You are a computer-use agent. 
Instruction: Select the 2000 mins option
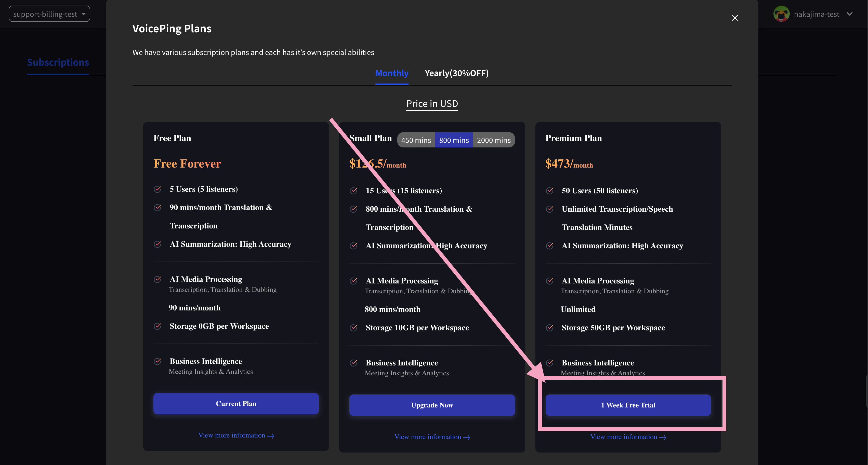point(494,140)
